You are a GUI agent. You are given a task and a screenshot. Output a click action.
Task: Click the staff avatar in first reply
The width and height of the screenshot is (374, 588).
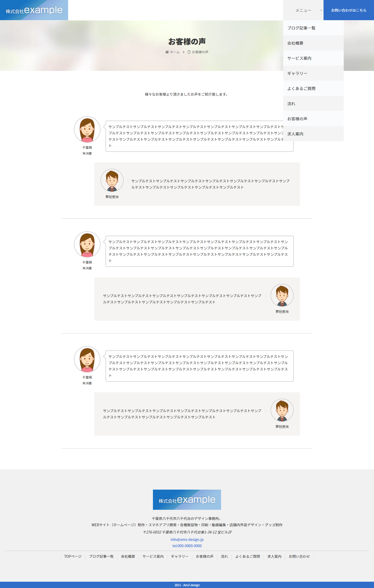click(112, 180)
